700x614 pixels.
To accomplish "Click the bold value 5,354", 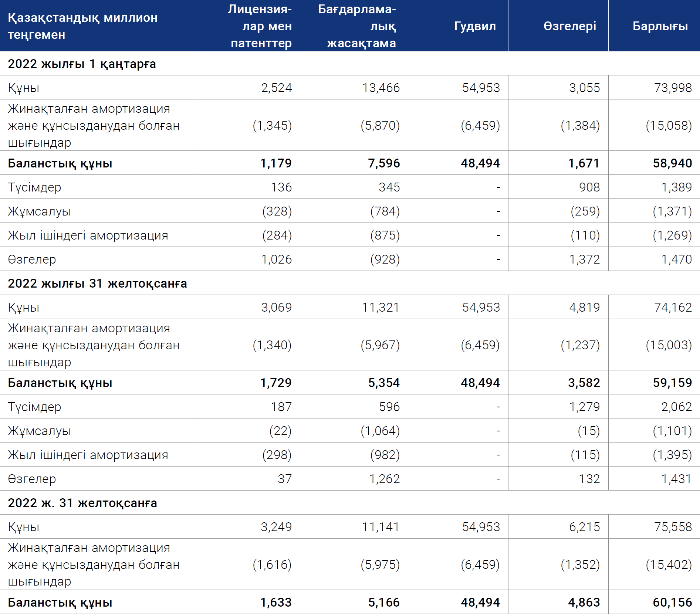I will pos(384,383).
